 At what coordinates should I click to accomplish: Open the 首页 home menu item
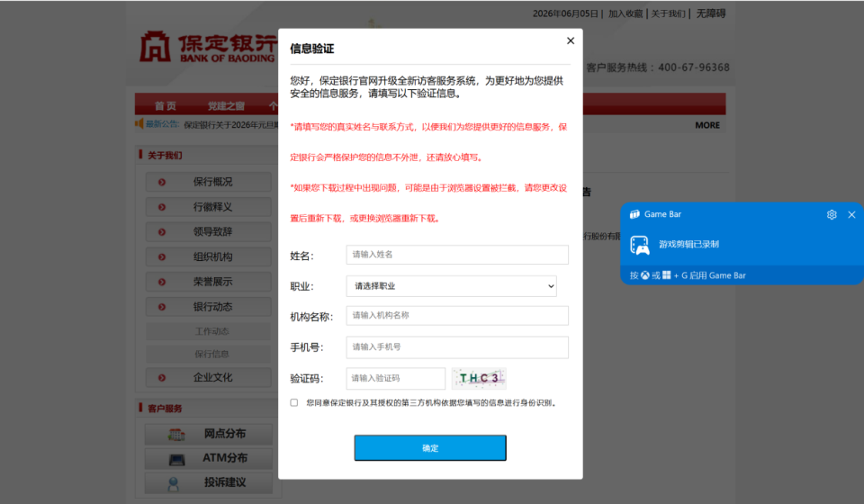pyautogui.click(x=166, y=105)
